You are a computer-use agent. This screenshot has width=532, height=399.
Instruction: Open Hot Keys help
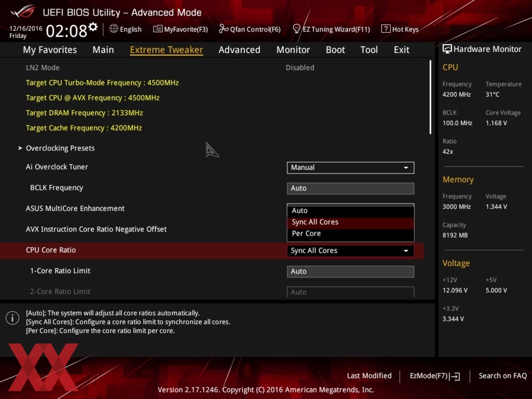tap(400, 29)
